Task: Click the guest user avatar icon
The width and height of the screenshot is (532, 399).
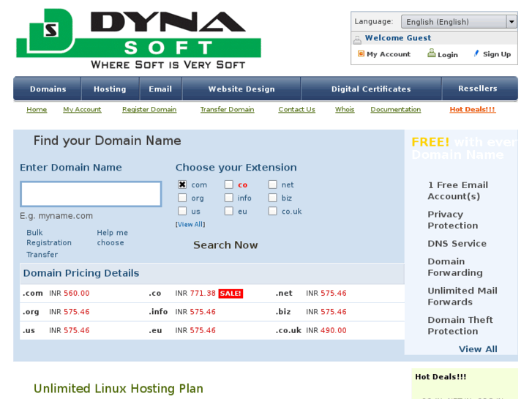Action: (357, 40)
